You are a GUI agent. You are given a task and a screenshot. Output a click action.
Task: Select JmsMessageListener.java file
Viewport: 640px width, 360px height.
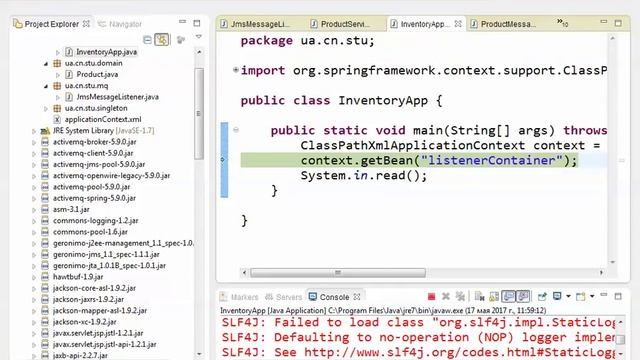tap(118, 97)
